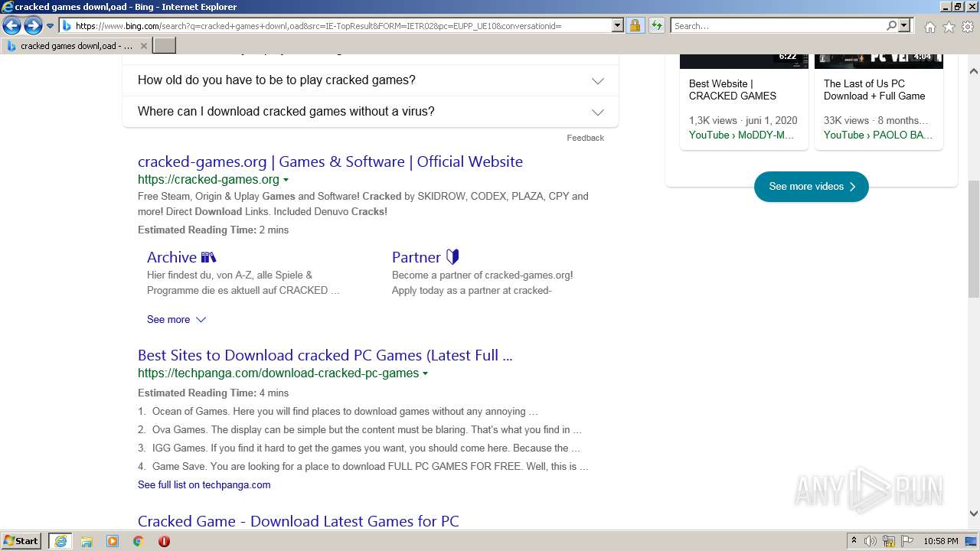Open YouTube › PAOLO BA... source link
980x551 pixels.
[878, 135]
